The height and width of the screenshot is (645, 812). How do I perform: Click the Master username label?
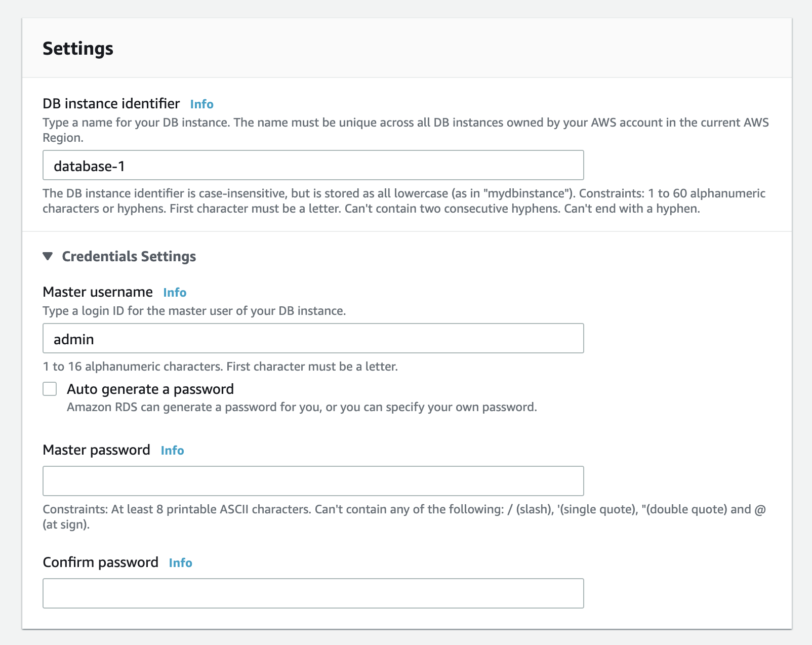click(x=98, y=292)
